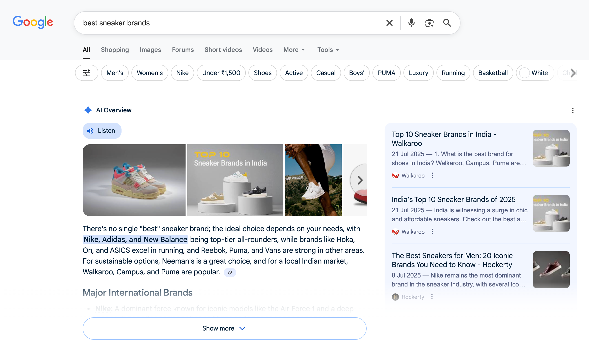The image size is (589, 364).
Task: Switch to the Videos tab
Action: point(263,50)
